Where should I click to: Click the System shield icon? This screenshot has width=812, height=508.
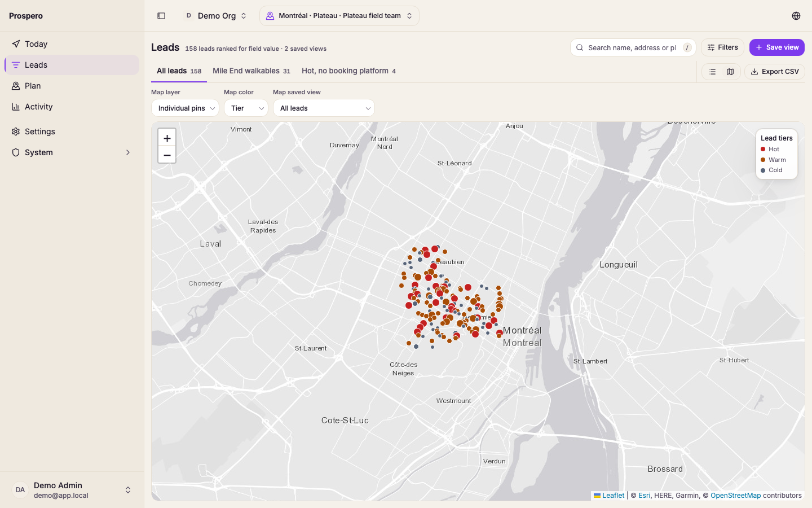16,152
